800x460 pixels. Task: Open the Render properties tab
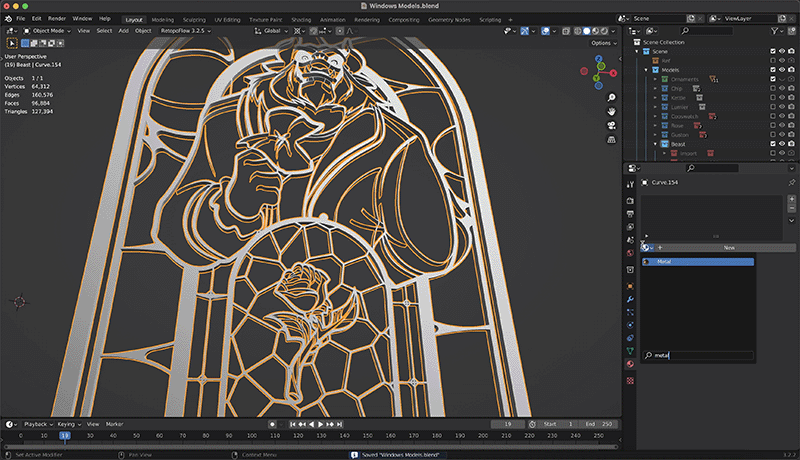pyautogui.click(x=630, y=200)
